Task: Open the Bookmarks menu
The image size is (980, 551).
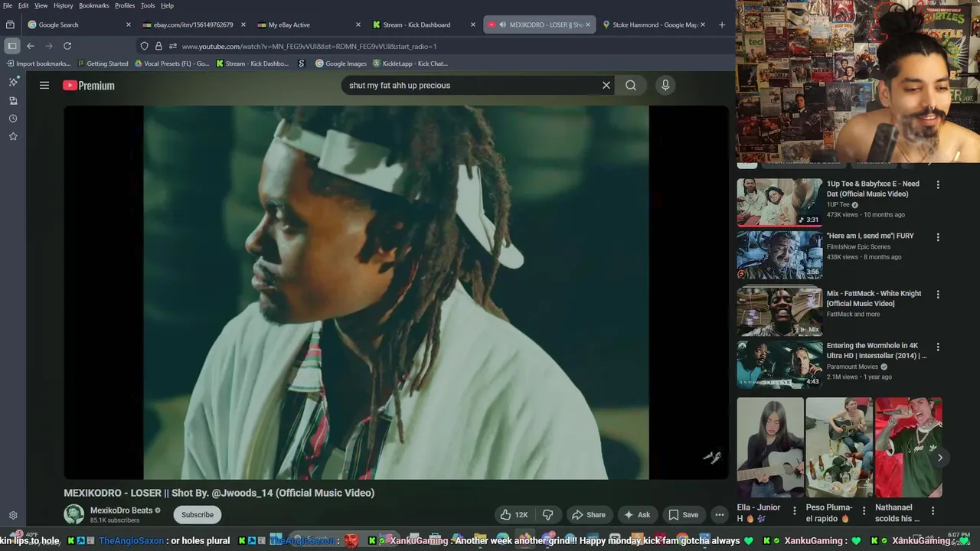Action: click(95, 5)
